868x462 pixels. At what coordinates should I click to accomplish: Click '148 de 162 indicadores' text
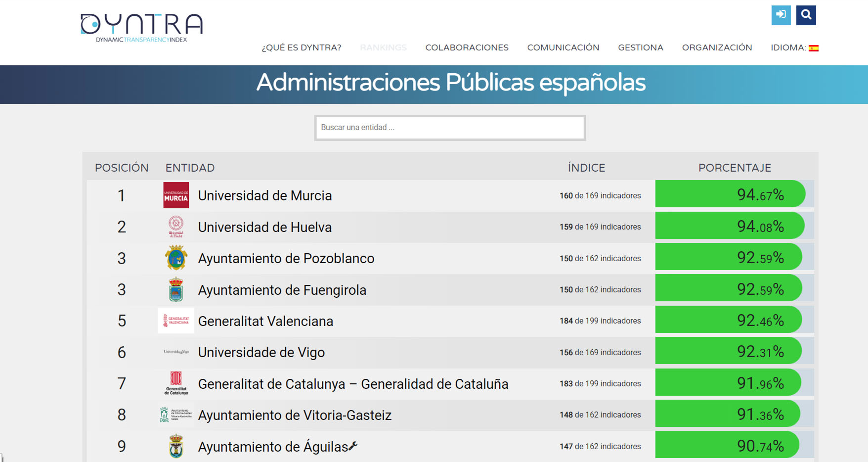pos(600,415)
